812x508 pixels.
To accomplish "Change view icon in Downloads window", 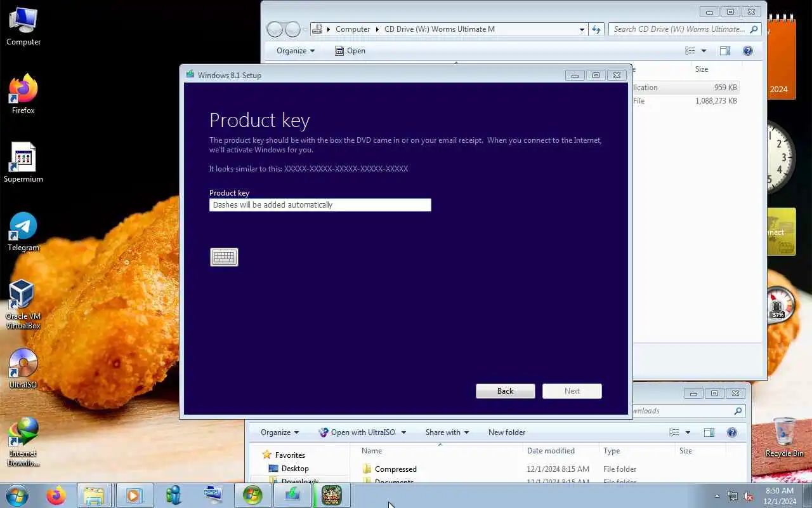I will tap(674, 432).
